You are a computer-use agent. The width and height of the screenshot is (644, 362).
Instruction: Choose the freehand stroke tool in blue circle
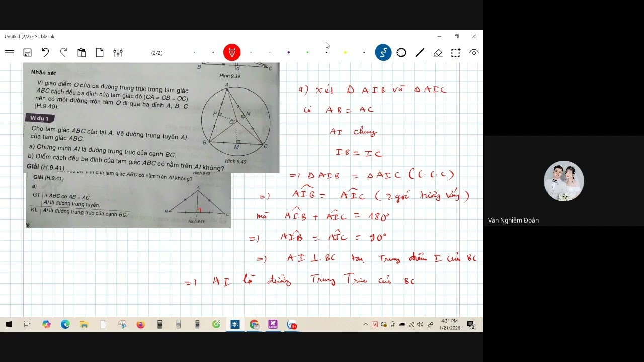[x=383, y=53]
